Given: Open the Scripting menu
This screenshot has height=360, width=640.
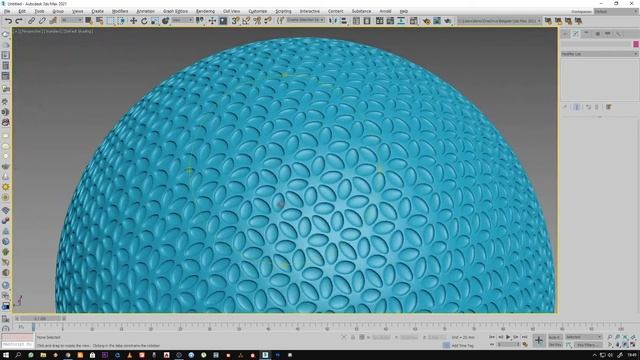Looking at the screenshot, I should point(283,11).
